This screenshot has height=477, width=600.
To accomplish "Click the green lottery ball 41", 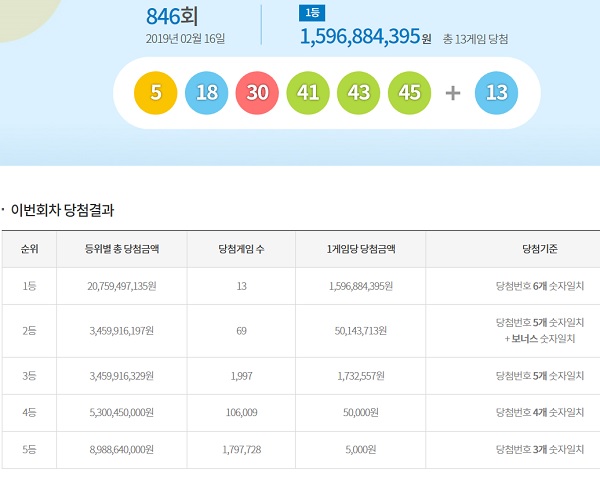I will click(x=308, y=93).
